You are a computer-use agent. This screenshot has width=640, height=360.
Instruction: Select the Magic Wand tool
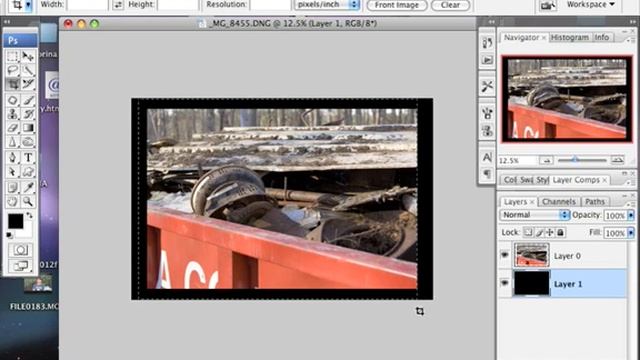(28, 70)
